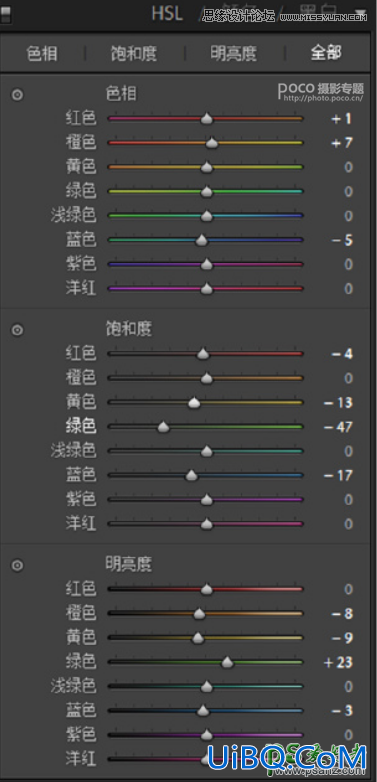The image size is (377, 782).
Task: Click the 绿色 luminance value +23
Action: tap(338, 662)
